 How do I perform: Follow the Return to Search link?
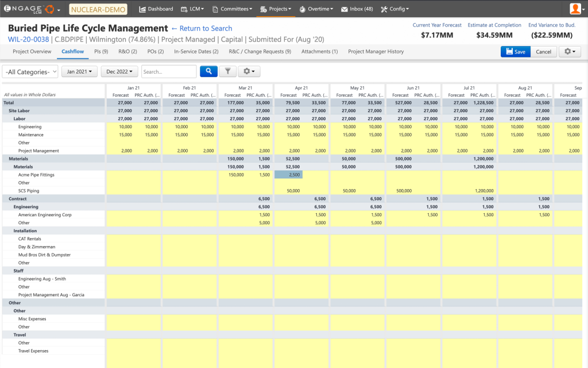click(x=202, y=28)
